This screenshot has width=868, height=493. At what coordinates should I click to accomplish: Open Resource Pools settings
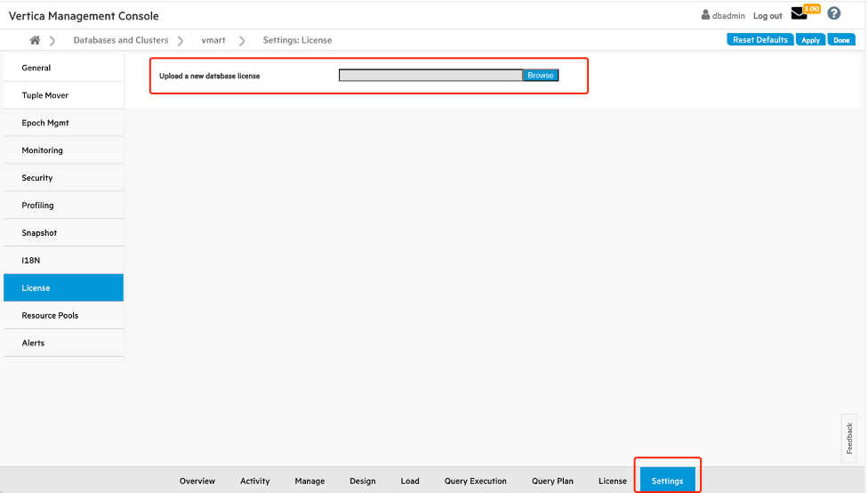click(x=64, y=315)
